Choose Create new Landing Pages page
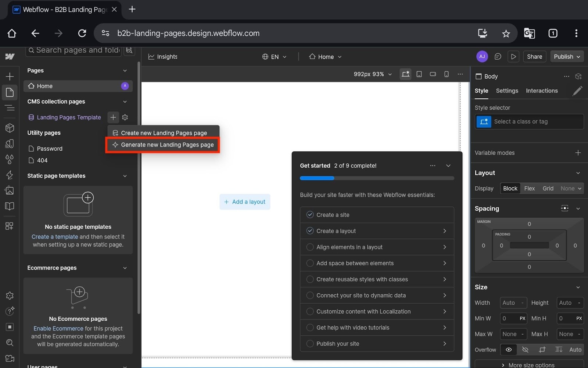Image resolution: width=588 pixels, height=368 pixels. [x=164, y=133]
